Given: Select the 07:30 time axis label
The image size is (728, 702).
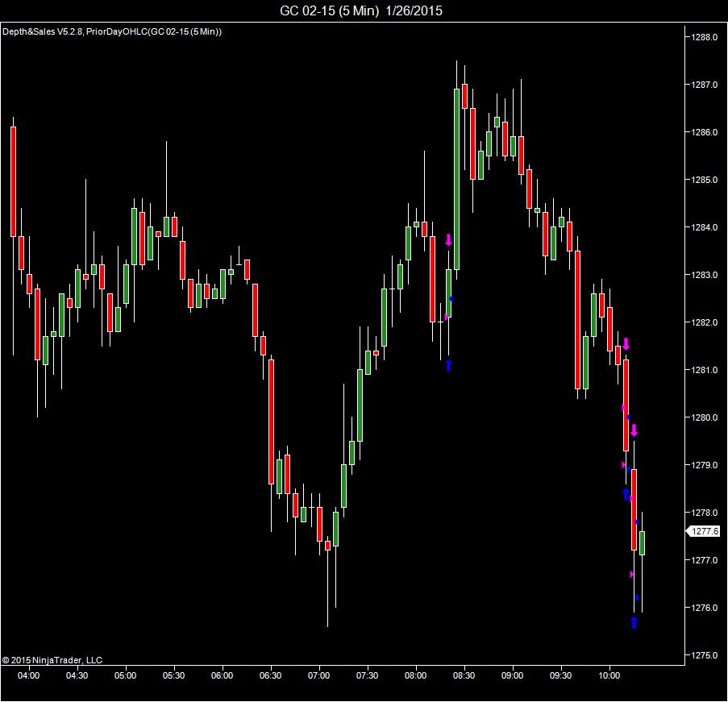Looking at the screenshot, I should 368,675.
